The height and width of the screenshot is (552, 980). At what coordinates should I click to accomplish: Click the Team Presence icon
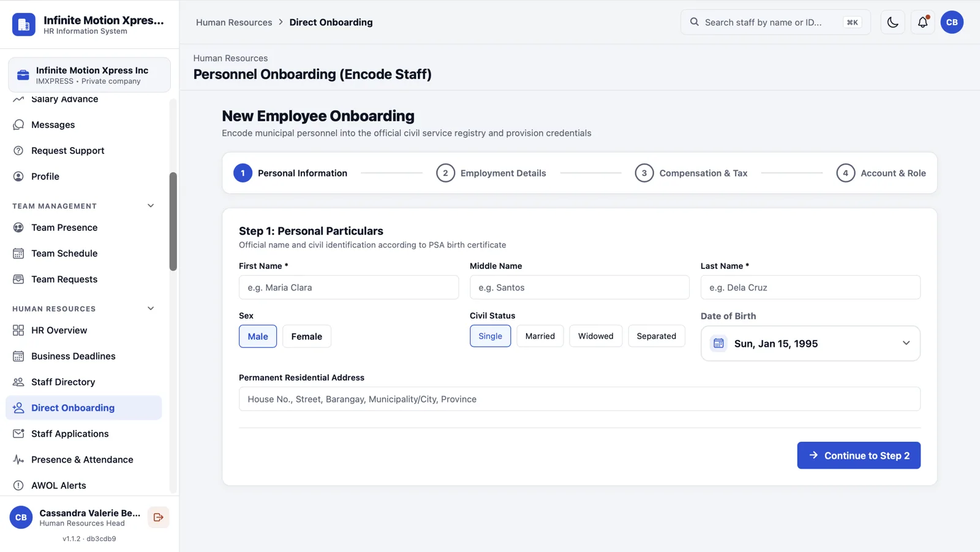click(18, 228)
